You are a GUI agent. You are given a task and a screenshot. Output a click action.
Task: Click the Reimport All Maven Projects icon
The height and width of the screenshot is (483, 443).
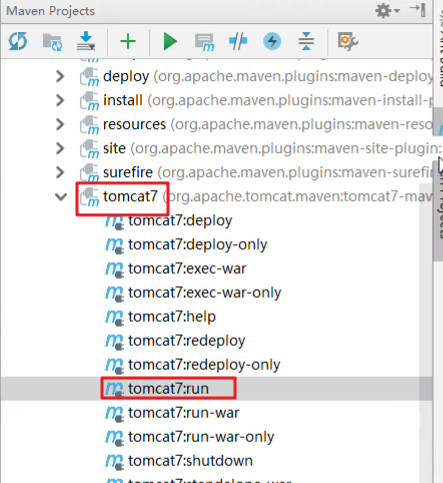(x=18, y=41)
